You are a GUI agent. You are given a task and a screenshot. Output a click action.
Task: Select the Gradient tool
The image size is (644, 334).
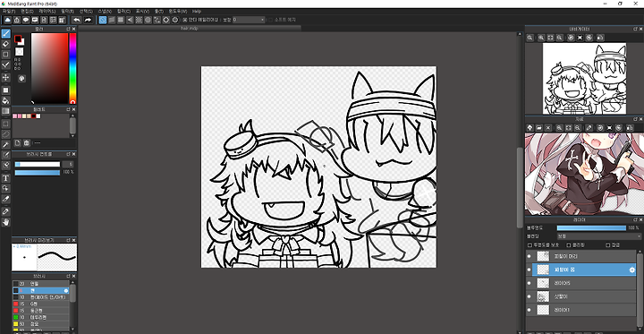pyautogui.click(x=5, y=111)
